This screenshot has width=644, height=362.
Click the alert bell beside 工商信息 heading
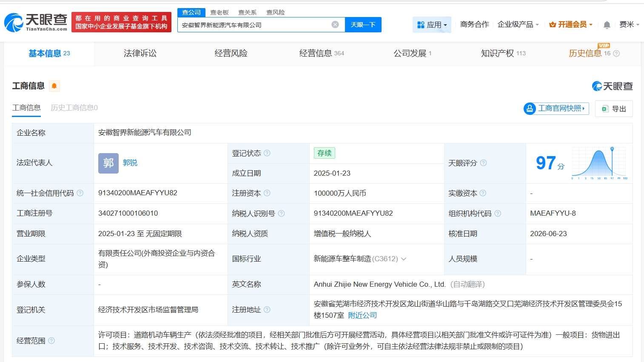(x=54, y=86)
